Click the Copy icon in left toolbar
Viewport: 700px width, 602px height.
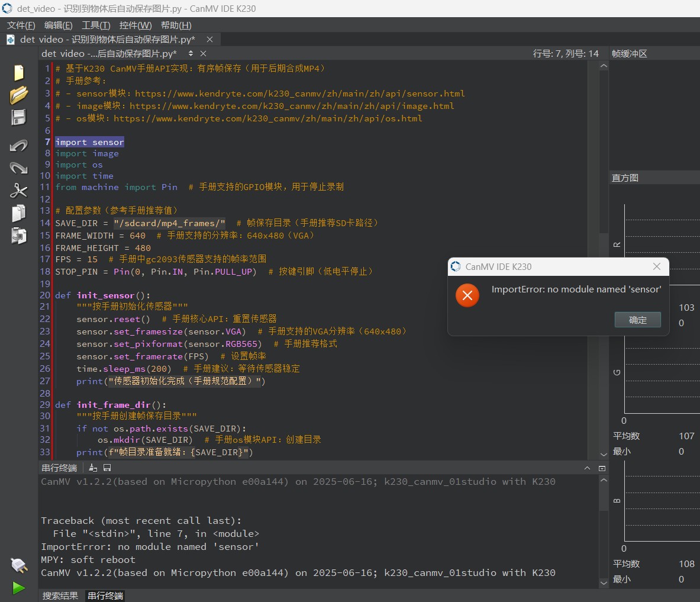pos(19,213)
